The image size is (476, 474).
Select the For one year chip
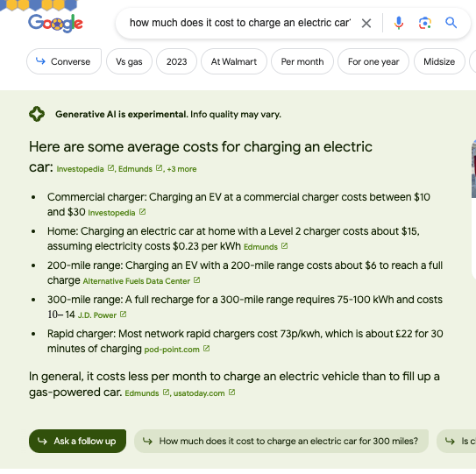coord(373,61)
